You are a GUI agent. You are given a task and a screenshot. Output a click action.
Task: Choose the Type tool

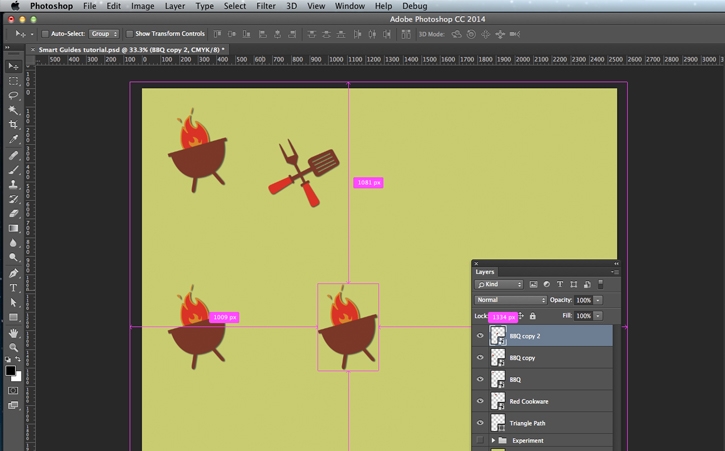click(13, 288)
